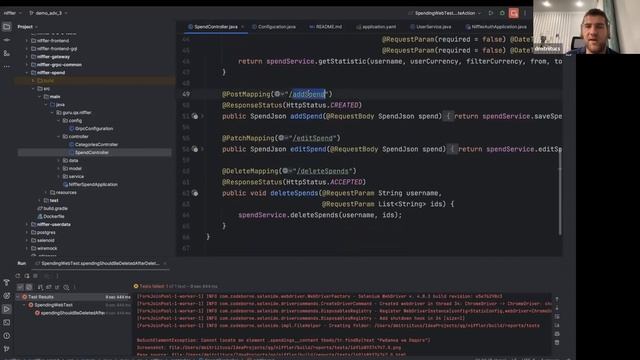The image size is (640, 360).
Task: Expand the niffler-frontend module
Action: 27,41
